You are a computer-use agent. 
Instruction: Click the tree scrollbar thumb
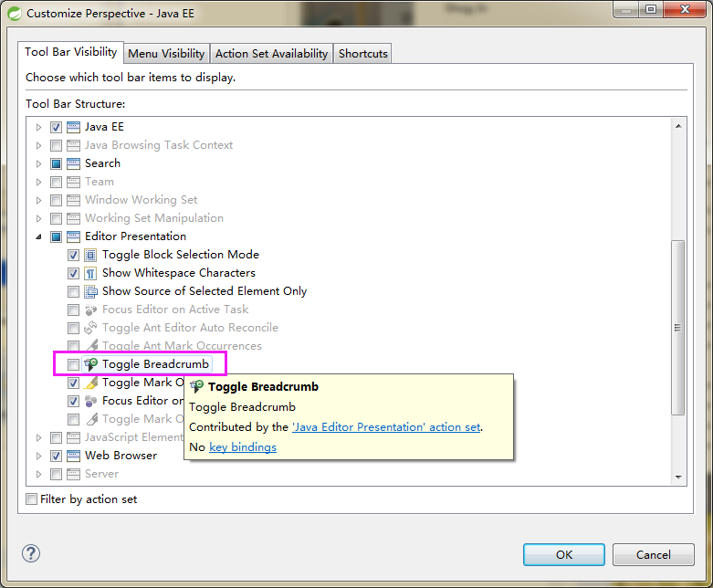[x=678, y=328]
